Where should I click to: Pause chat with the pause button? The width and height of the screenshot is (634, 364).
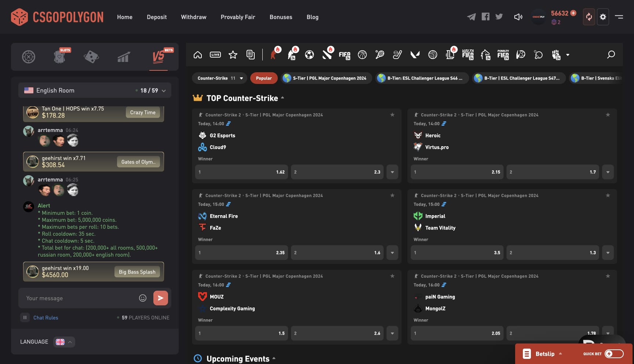pos(25,317)
